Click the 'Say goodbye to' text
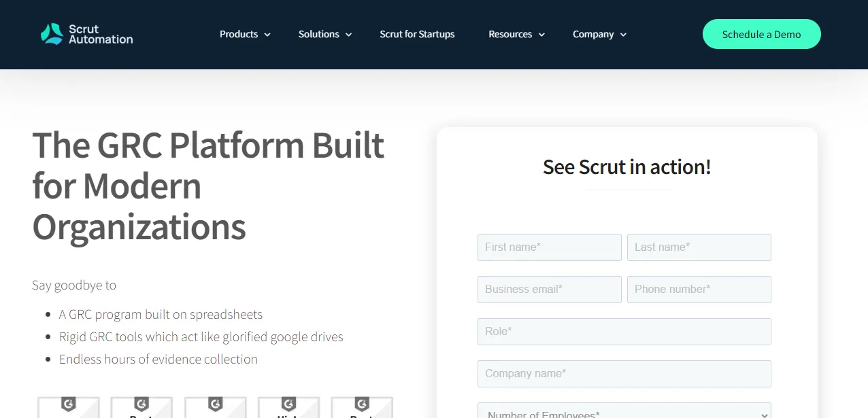Viewport: 868px width, 418px height. (74, 285)
